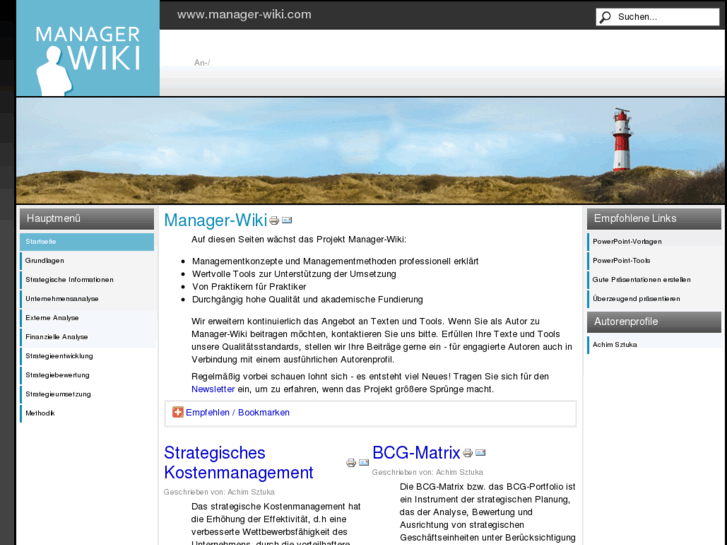Screen dimensions: 727x545
Task: Open Finanzielle Analyse menu item
Action: [x=87, y=337]
